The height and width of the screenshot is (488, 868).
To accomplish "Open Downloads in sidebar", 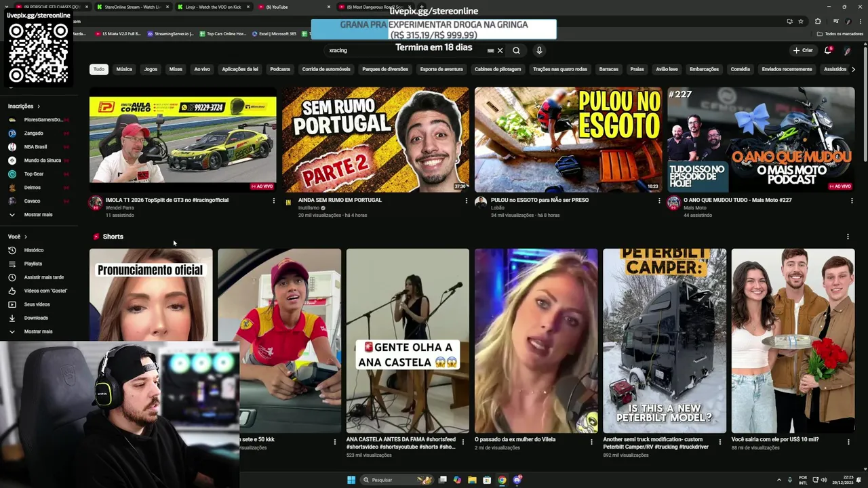I will point(36,318).
